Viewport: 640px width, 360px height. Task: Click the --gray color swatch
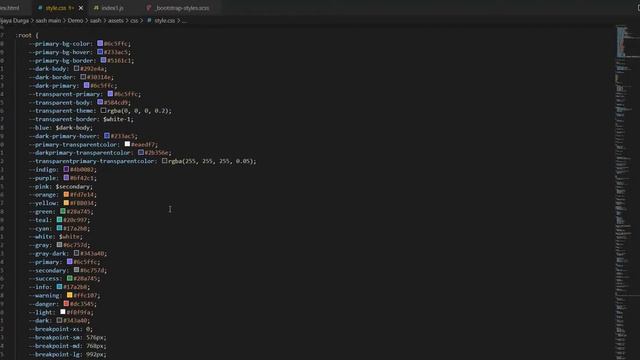point(59,245)
